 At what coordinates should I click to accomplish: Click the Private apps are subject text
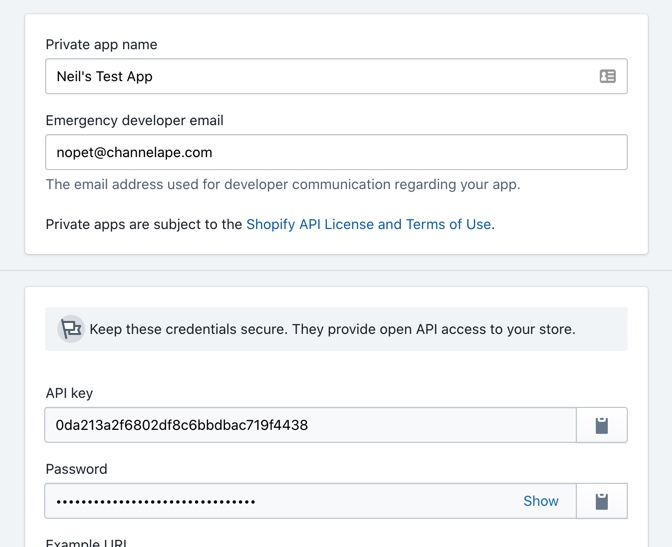tap(144, 224)
